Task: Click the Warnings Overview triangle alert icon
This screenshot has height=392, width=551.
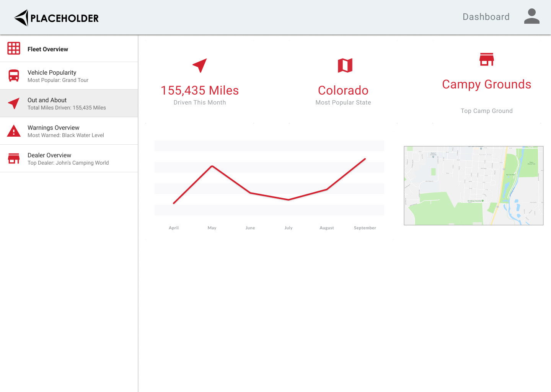Action: coord(14,131)
